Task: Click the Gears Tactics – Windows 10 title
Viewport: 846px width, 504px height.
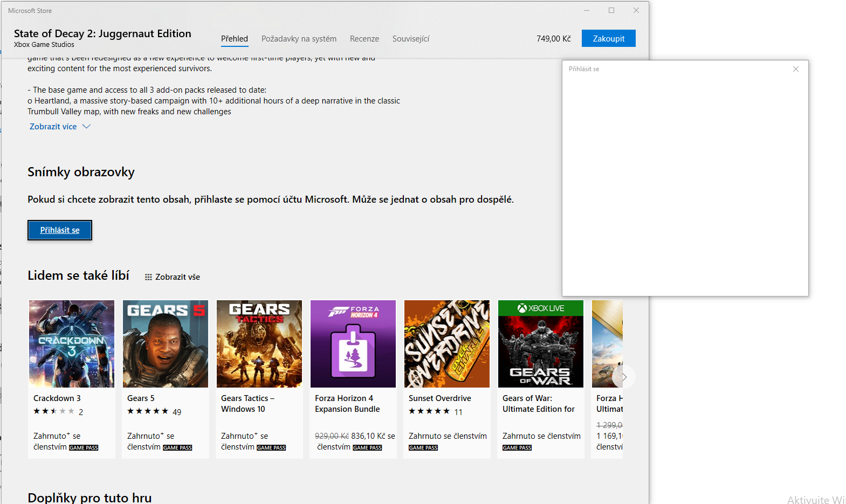Action: pyautogui.click(x=248, y=404)
